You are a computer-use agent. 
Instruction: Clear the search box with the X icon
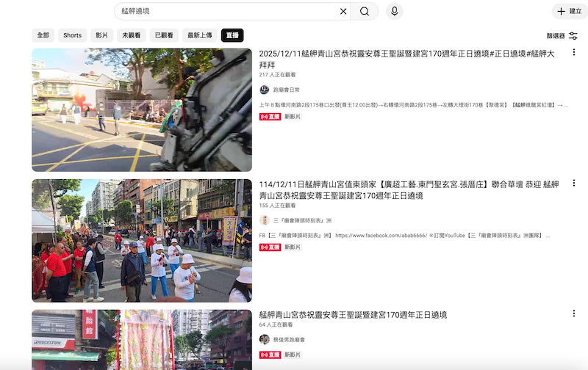click(x=343, y=12)
